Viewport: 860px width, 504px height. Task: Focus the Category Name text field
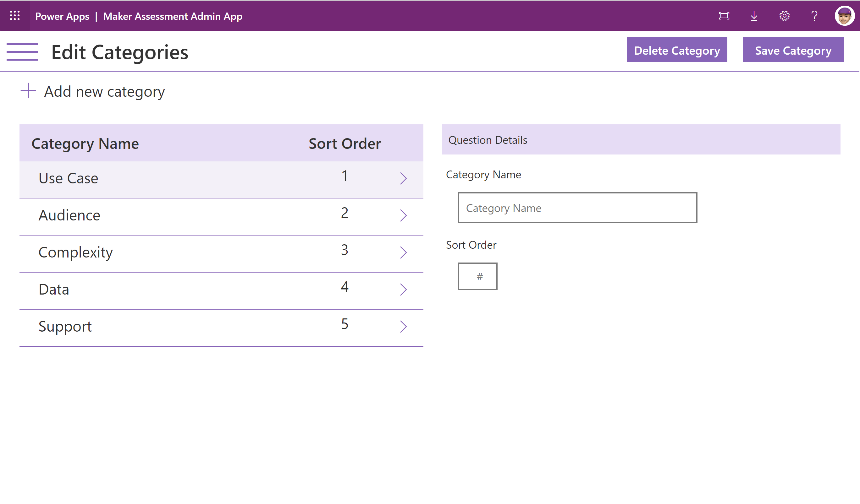[577, 208]
